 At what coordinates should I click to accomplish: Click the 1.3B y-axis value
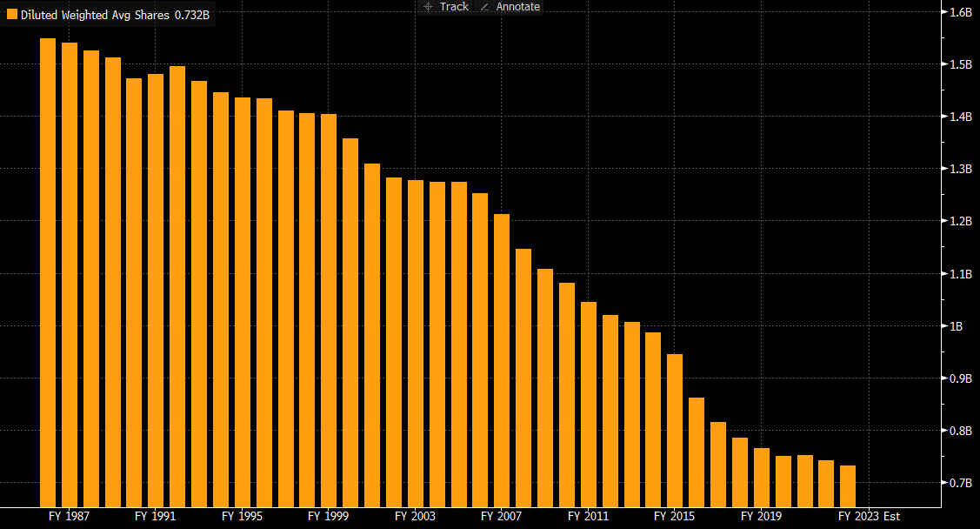(961, 169)
